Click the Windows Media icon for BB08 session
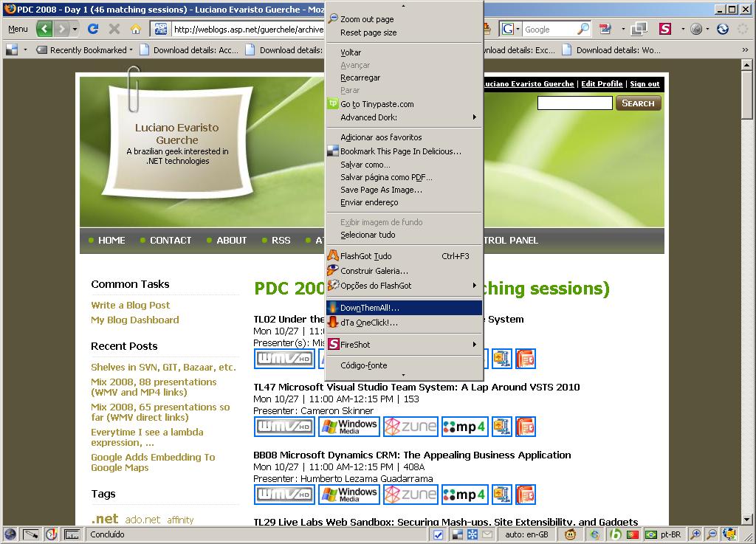756x544 pixels. coord(349,495)
